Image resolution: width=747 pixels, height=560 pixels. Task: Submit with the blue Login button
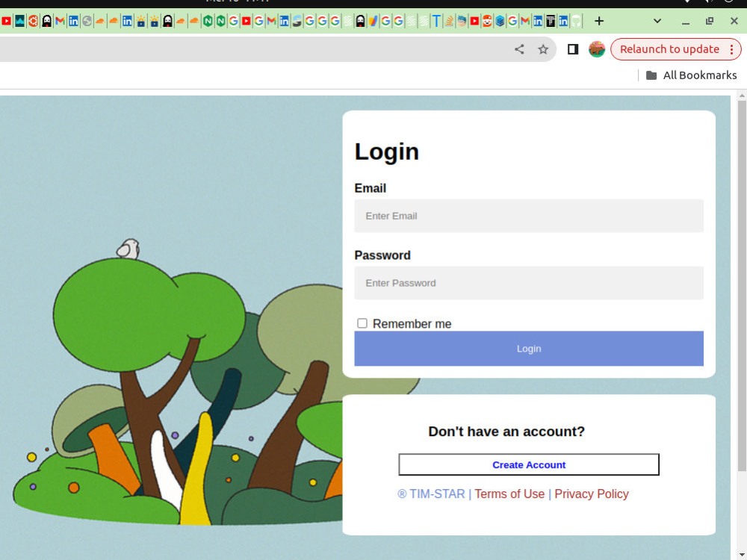pyautogui.click(x=528, y=349)
